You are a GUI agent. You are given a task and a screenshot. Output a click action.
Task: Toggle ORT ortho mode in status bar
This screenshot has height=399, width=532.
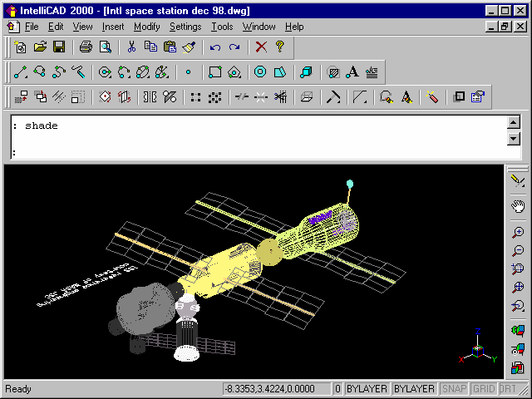point(507,389)
